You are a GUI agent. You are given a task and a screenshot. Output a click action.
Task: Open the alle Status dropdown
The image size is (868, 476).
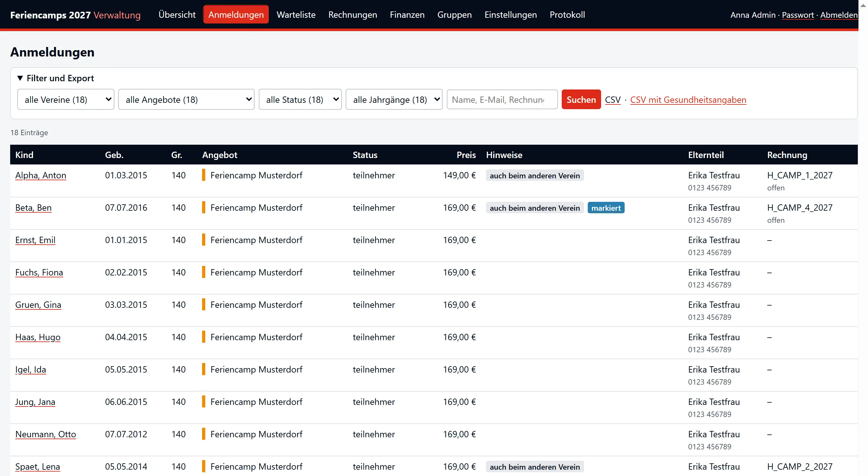click(300, 99)
